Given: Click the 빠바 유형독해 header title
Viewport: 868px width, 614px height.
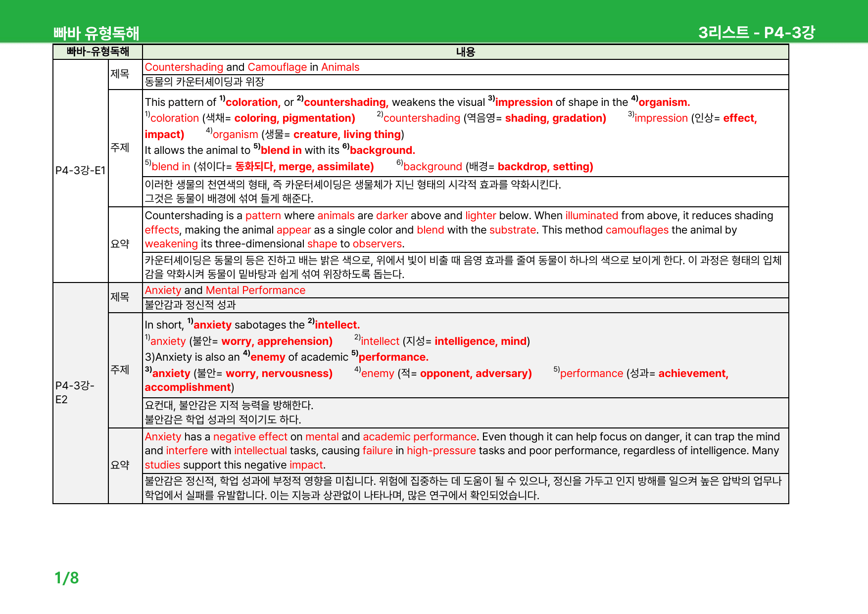Looking at the screenshot, I should [96, 33].
